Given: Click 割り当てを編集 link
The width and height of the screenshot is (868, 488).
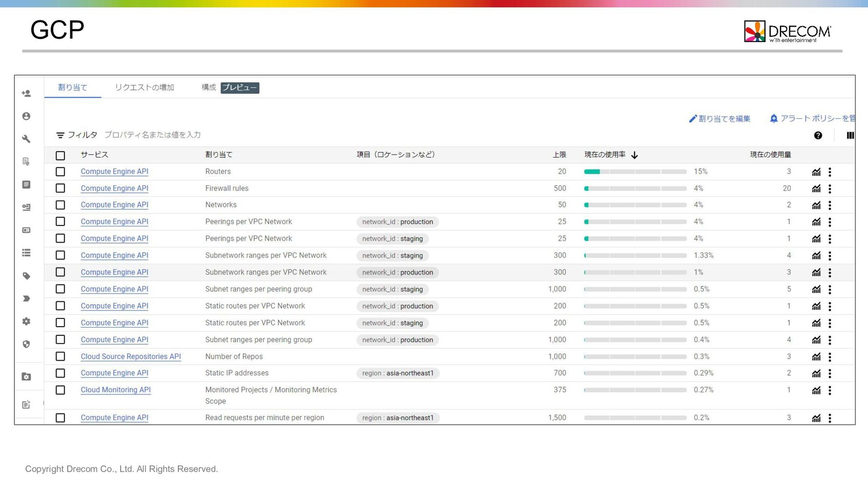Looking at the screenshot, I should pyautogui.click(x=719, y=118).
